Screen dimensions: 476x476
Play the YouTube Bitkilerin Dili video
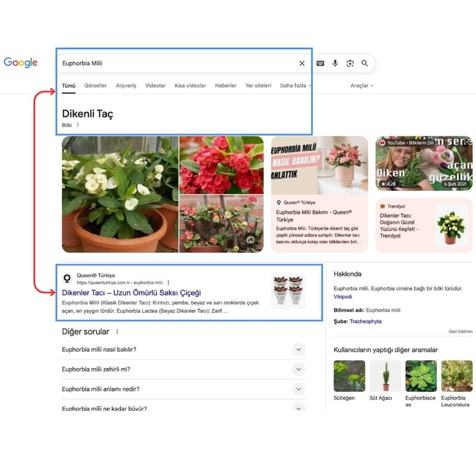tap(424, 164)
